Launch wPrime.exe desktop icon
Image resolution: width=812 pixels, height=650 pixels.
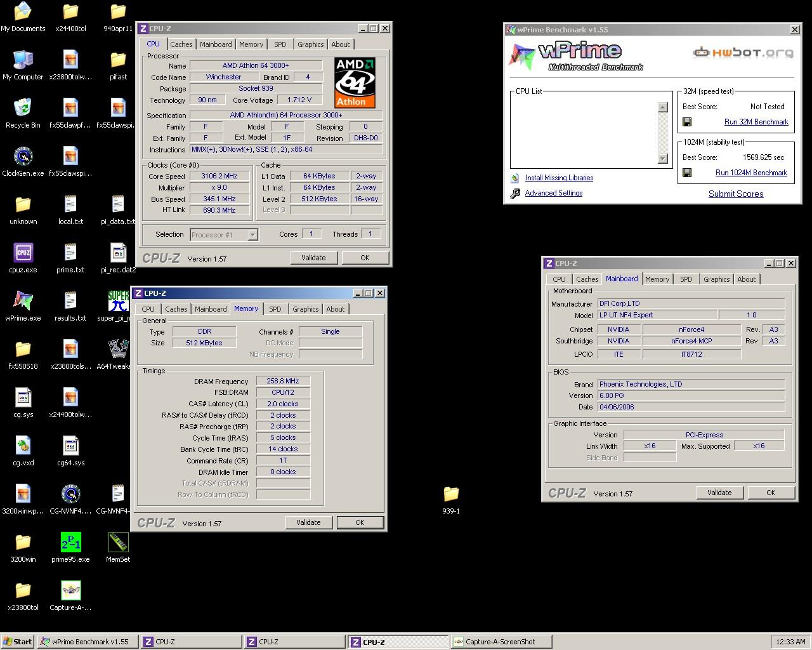tap(23, 301)
